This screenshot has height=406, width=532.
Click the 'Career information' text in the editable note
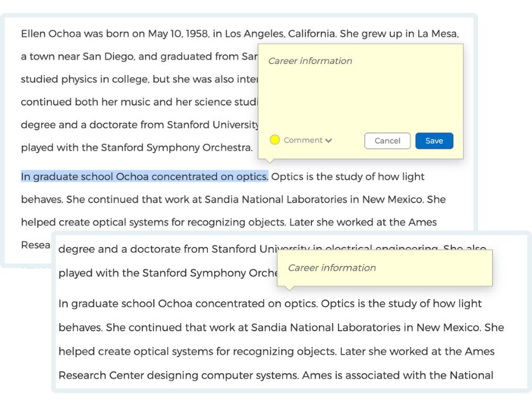click(x=310, y=61)
